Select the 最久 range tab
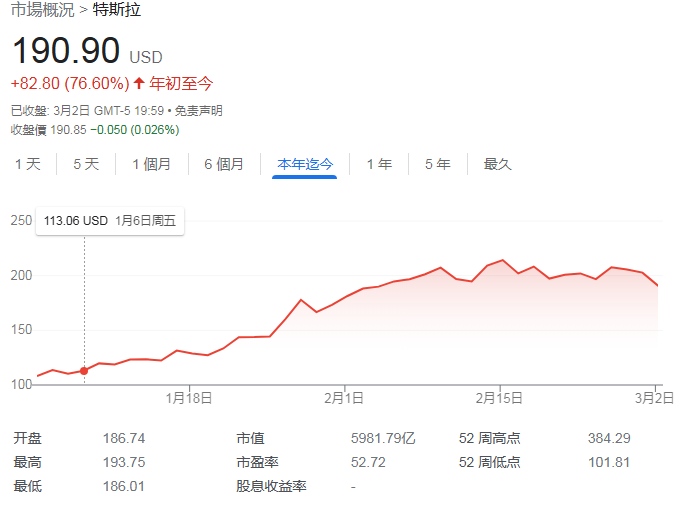The width and height of the screenshot is (691, 506). point(498,164)
